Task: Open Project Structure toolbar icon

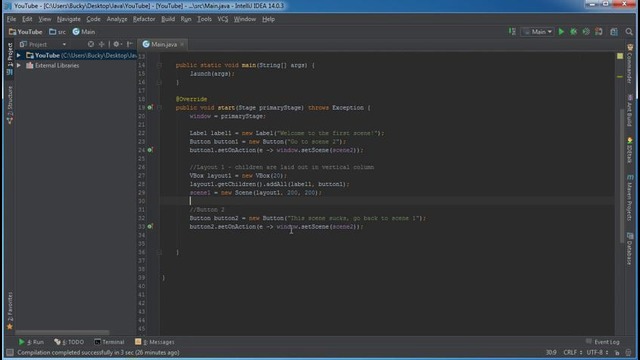Action: [x=614, y=32]
